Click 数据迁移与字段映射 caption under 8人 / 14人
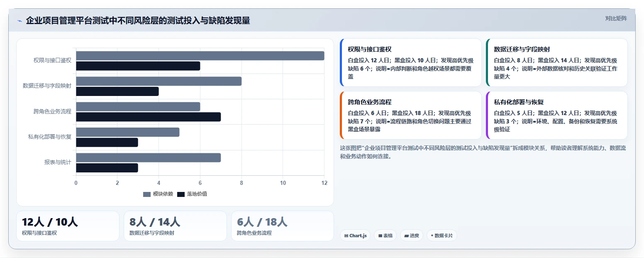 tap(152, 233)
